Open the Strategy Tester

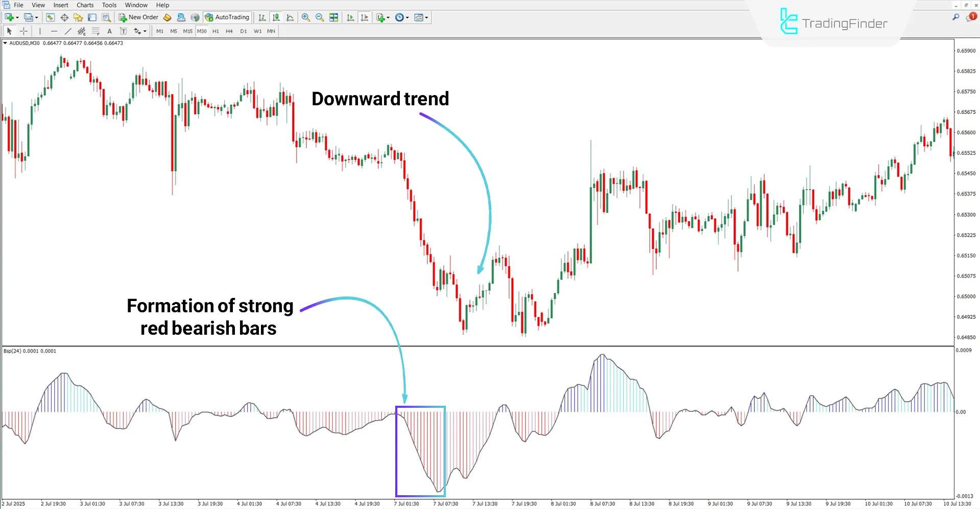pyautogui.click(x=106, y=17)
